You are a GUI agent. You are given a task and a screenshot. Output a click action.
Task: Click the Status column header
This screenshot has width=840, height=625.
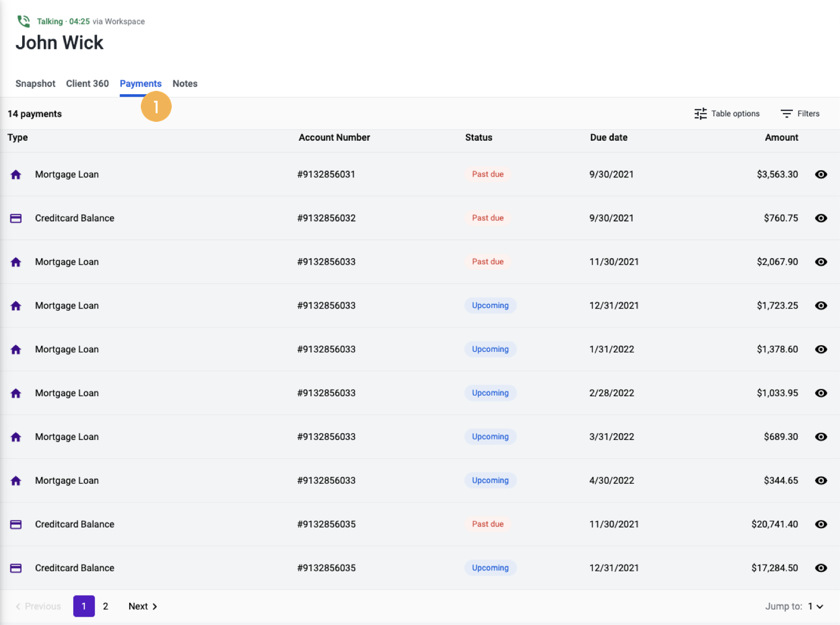(479, 137)
